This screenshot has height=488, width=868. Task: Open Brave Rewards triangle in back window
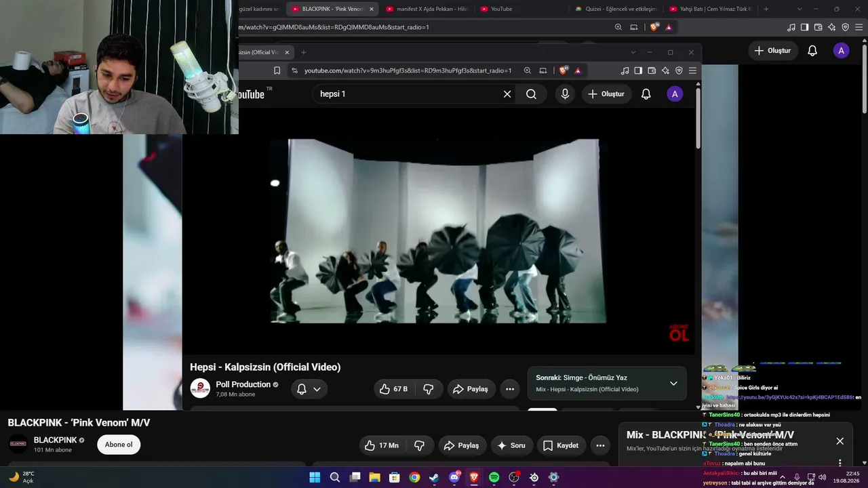[669, 27]
